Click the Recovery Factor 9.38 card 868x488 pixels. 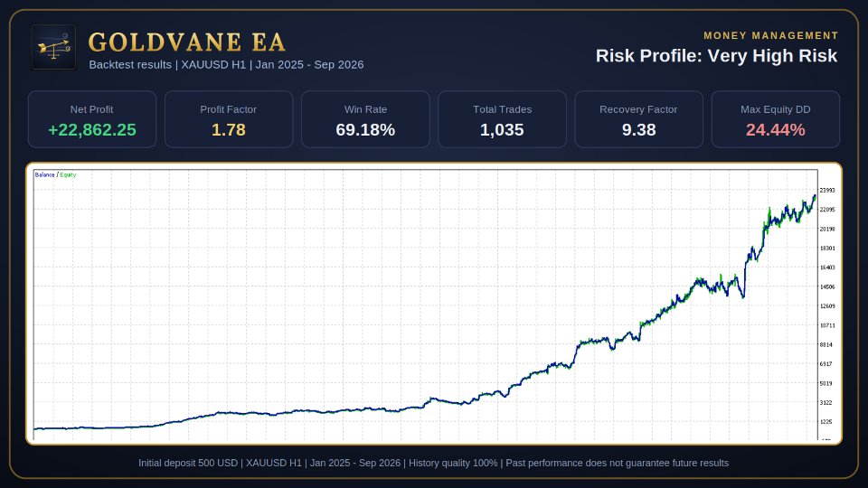tap(639, 119)
